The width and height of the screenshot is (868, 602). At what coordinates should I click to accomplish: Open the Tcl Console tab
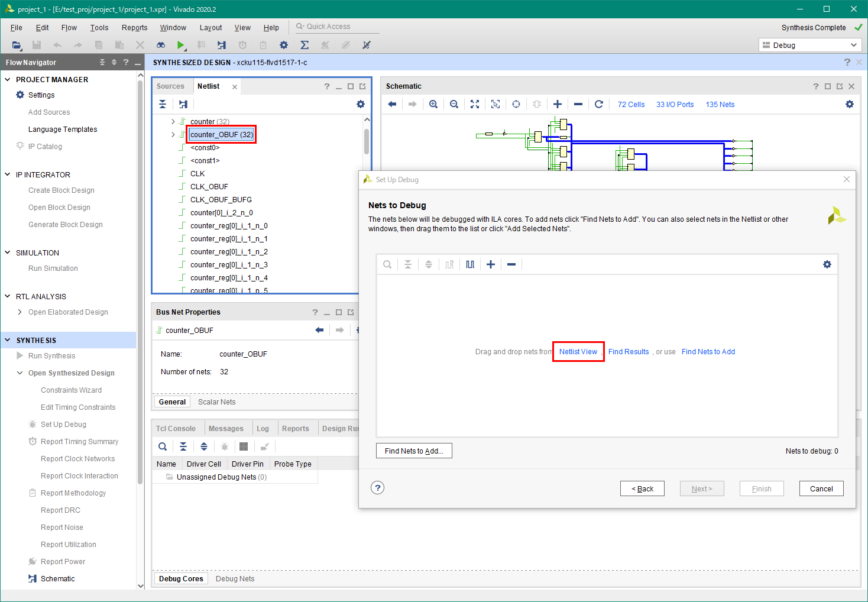point(176,429)
